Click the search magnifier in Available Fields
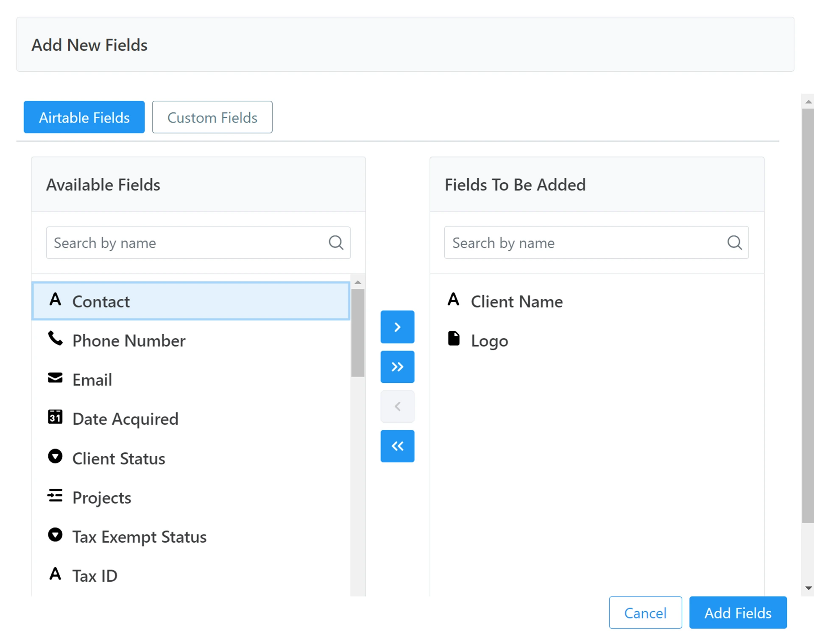The image size is (814, 644). [x=336, y=243]
